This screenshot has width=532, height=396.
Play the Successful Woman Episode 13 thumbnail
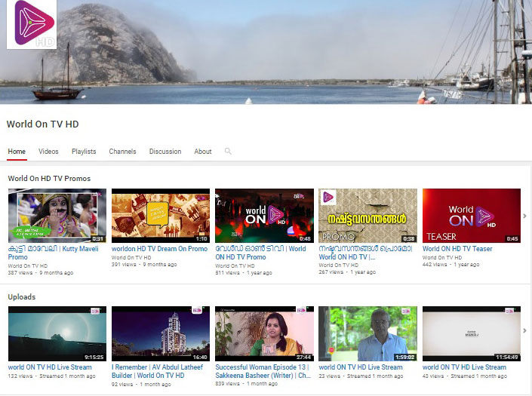264,333
